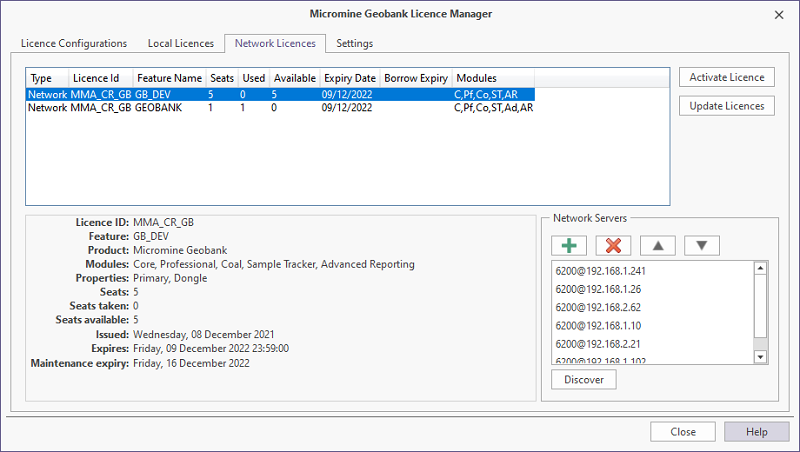Add a network server with the green plus

click(569, 245)
